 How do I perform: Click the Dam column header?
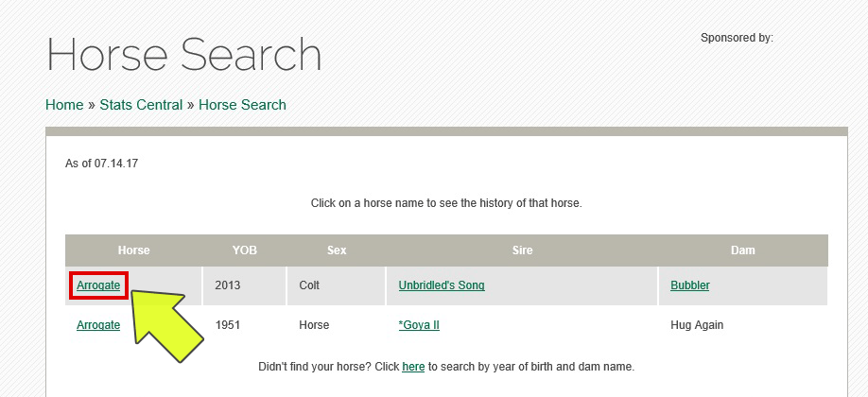pos(742,250)
